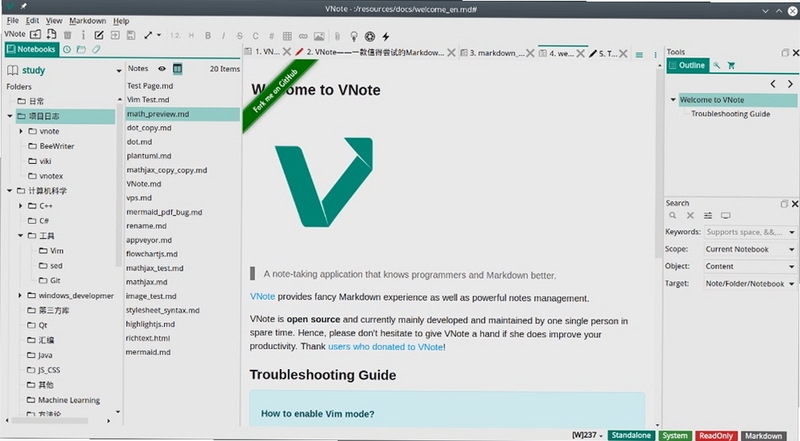The image size is (800, 441).
Task: Click the insert table icon
Action: 287,36
